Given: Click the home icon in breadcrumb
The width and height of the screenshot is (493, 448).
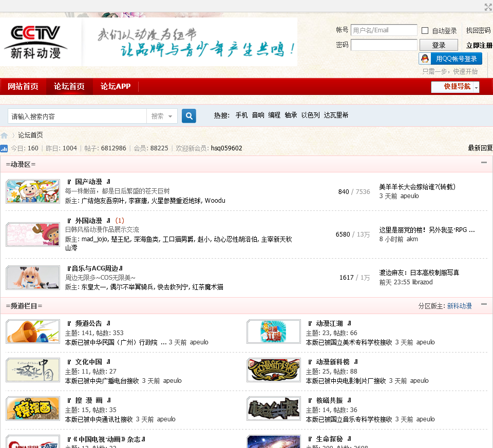Looking at the screenshot, I should coord(4,135).
